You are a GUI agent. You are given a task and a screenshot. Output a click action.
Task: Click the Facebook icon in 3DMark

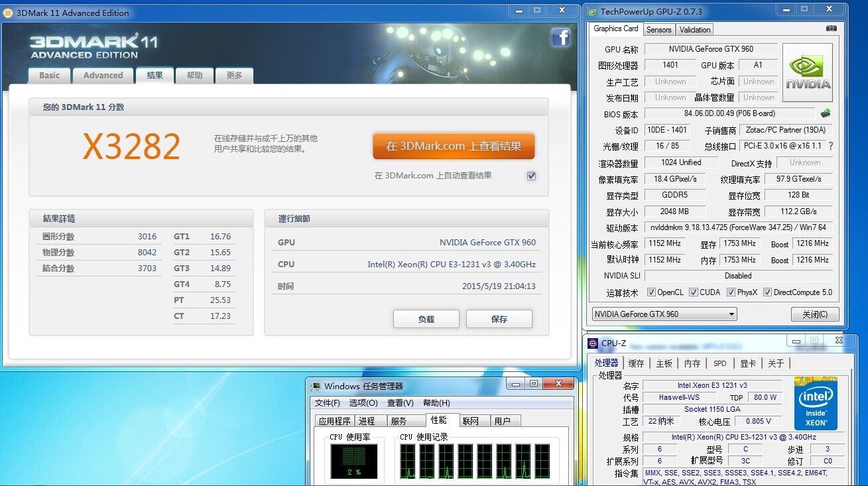click(x=561, y=37)
